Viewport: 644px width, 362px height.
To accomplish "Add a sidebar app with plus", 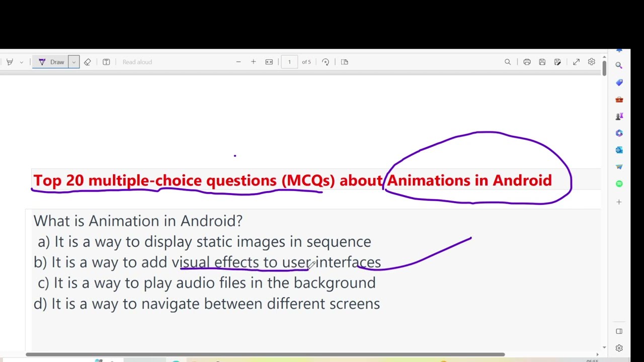I will coord(619,202).
